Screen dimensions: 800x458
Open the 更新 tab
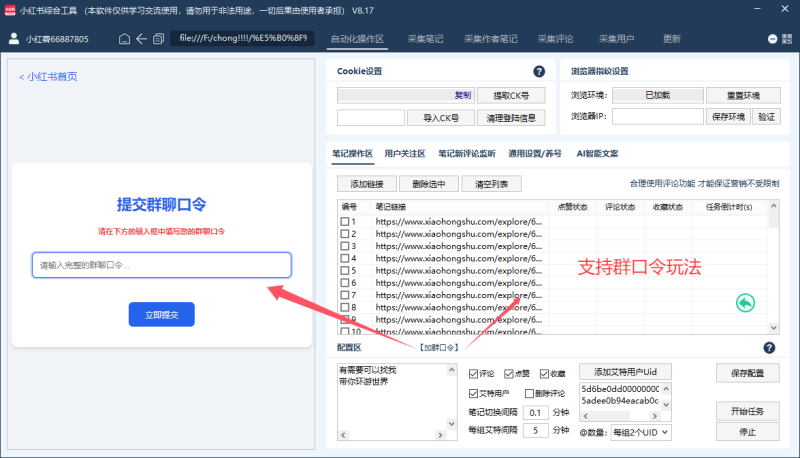(671, 39)
